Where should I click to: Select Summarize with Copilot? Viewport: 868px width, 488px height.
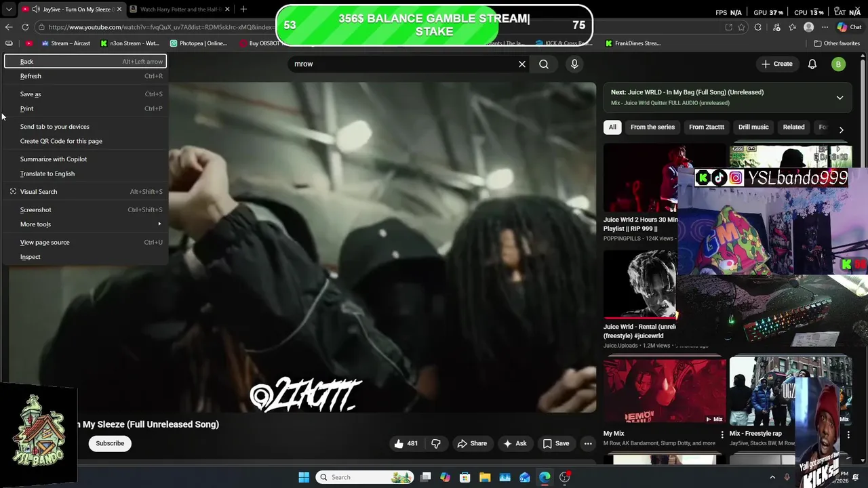point(85,159)
